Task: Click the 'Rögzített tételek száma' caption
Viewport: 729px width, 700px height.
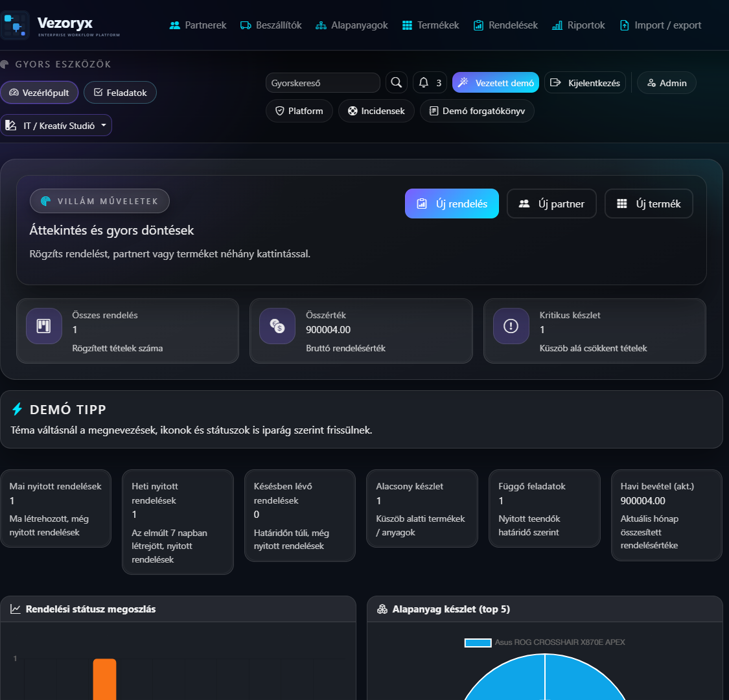Action: [x=118, y=348]
